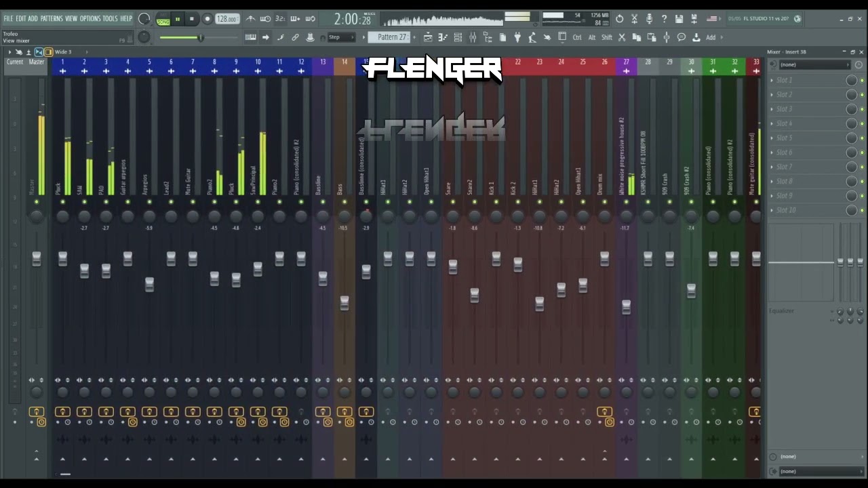Image resolution: width=868 pixels, height=488 pixels.
Task: Toggle the Slot 3 enable knob
Action: [x=851, y=109]
